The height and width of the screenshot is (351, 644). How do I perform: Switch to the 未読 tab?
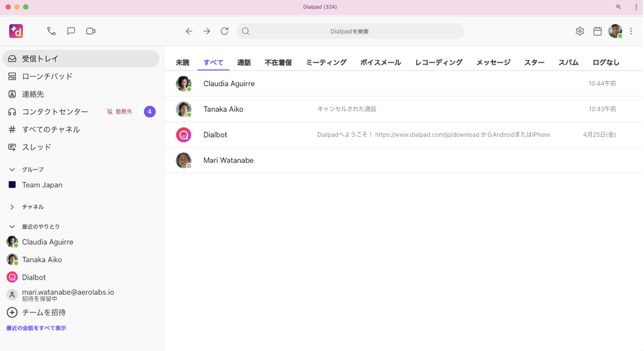[x=182, y=63]
